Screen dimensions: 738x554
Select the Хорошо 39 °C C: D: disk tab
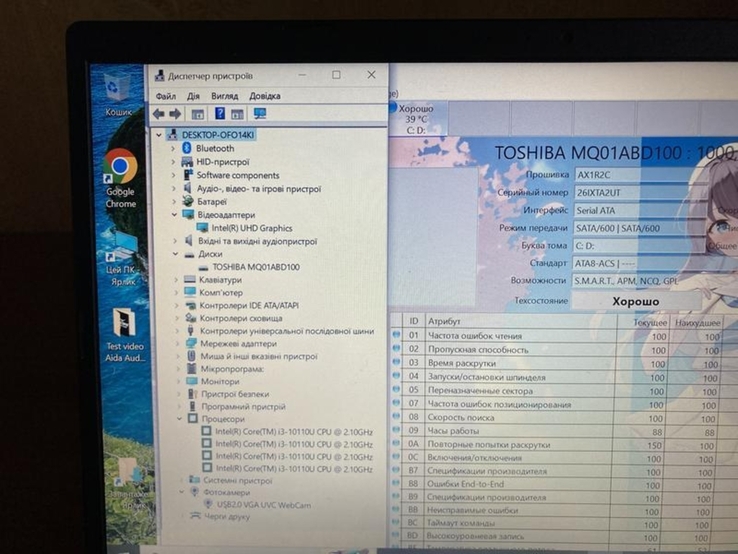coord(417,119)
